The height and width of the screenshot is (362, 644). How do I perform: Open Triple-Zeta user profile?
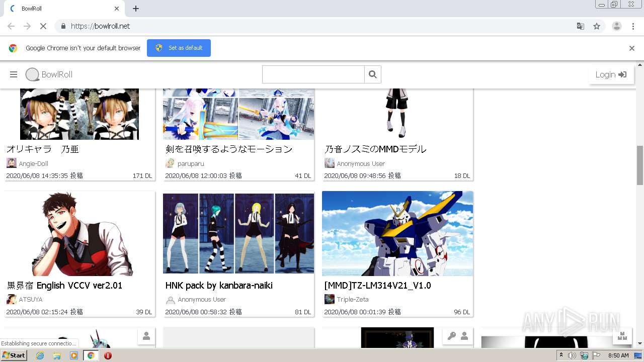353,300
